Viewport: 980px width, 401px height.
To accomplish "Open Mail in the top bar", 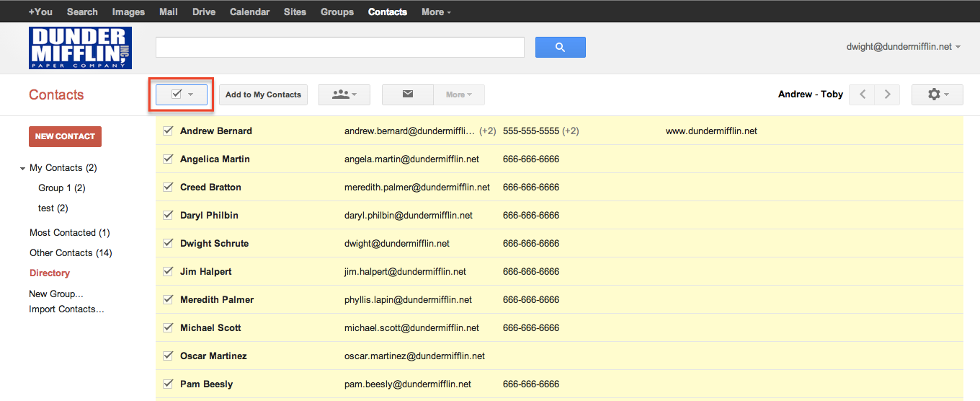I will pyautogui.click(x=169, y=12).
